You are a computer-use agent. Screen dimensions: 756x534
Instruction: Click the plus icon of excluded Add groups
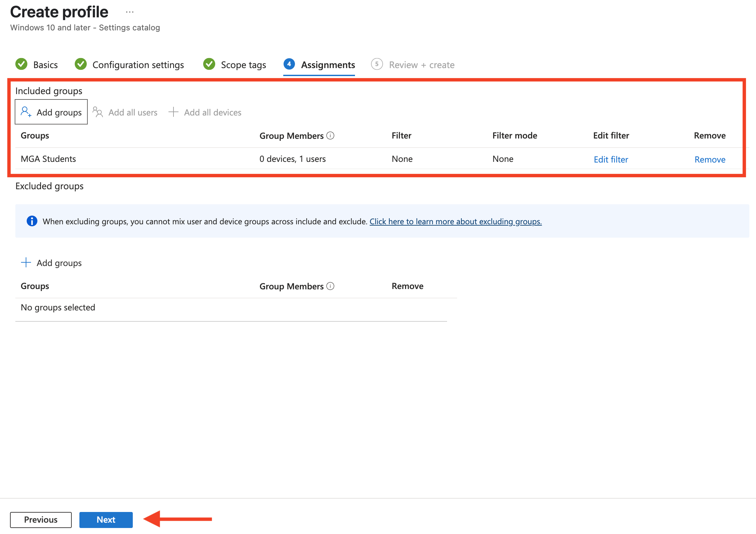tap(26, 263)
